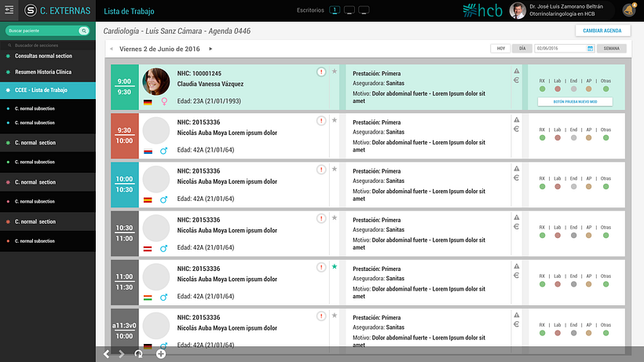Click the warning triangle on 9:30 row
This screenshot has width=644, height=362.
pyautogui.click(x=517, y=120)
